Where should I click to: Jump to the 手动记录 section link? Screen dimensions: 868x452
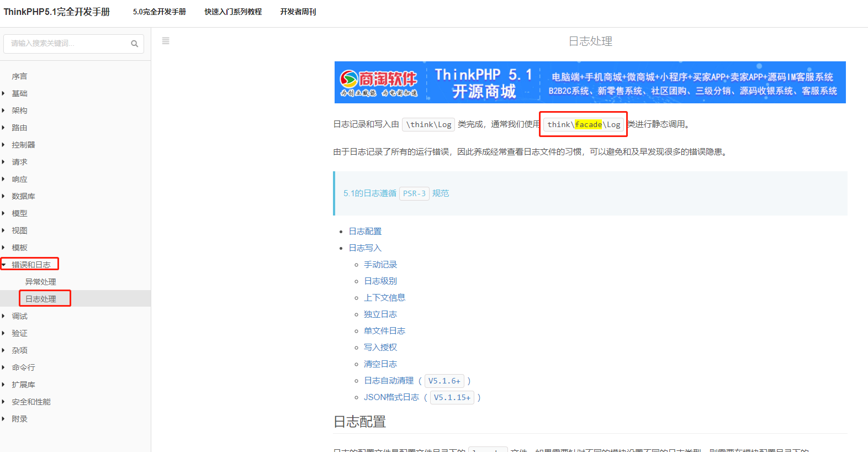(380, 264)
